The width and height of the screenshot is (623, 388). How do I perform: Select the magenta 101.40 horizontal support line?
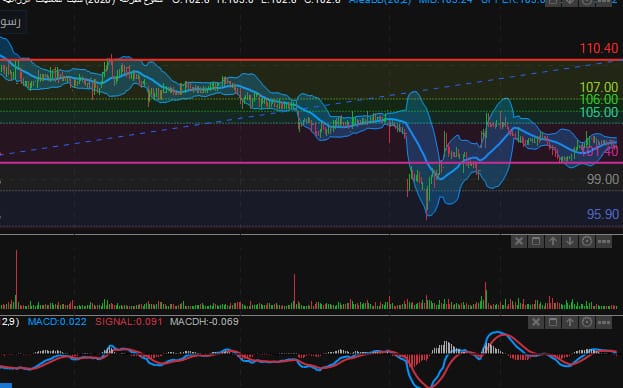pos(312,163)
